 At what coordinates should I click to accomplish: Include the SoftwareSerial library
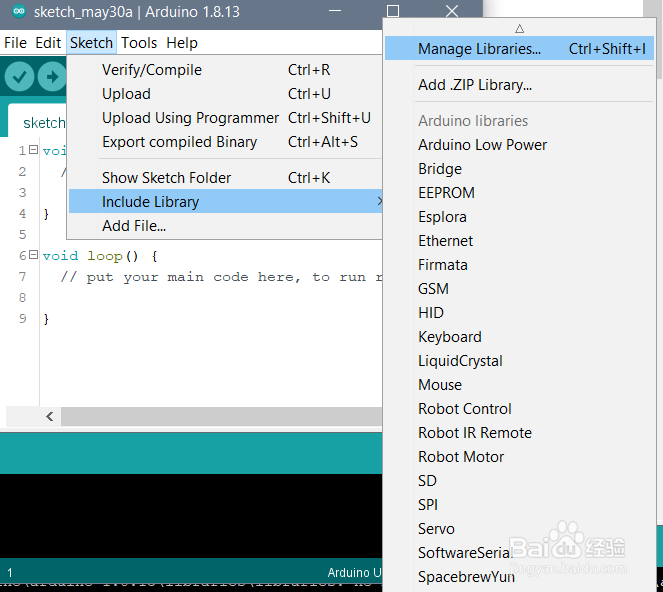pos(519,553)
